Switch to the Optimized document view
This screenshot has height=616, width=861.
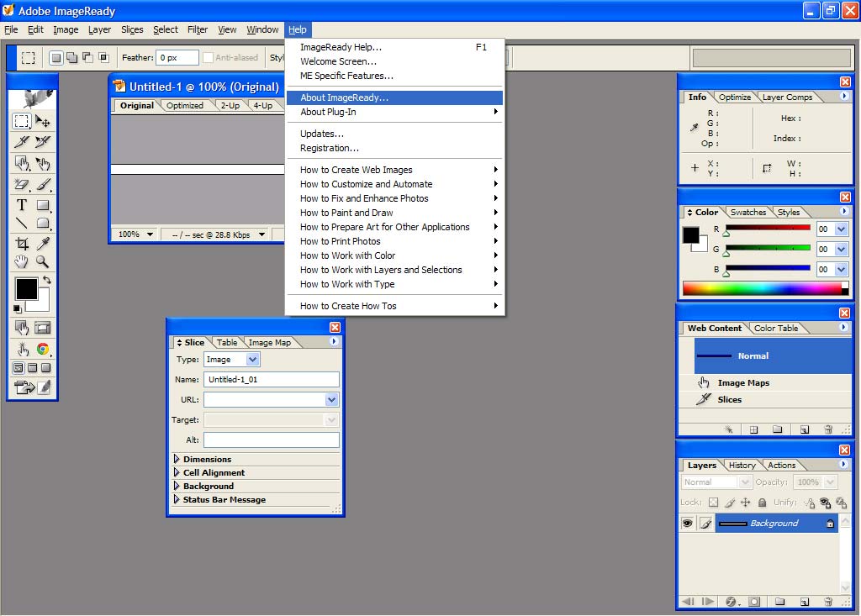[x=185, y=105]
